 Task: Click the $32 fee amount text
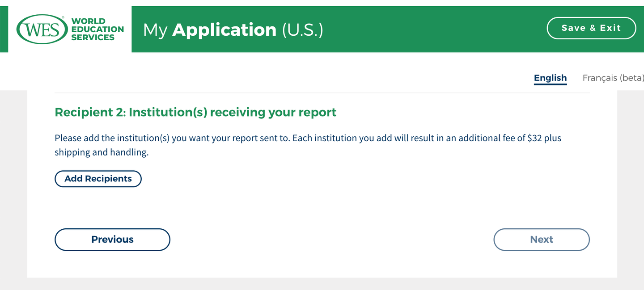(534, 138)
